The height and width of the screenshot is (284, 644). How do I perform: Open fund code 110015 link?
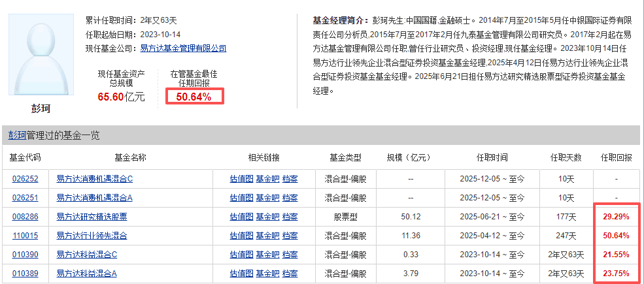(25, 236)
